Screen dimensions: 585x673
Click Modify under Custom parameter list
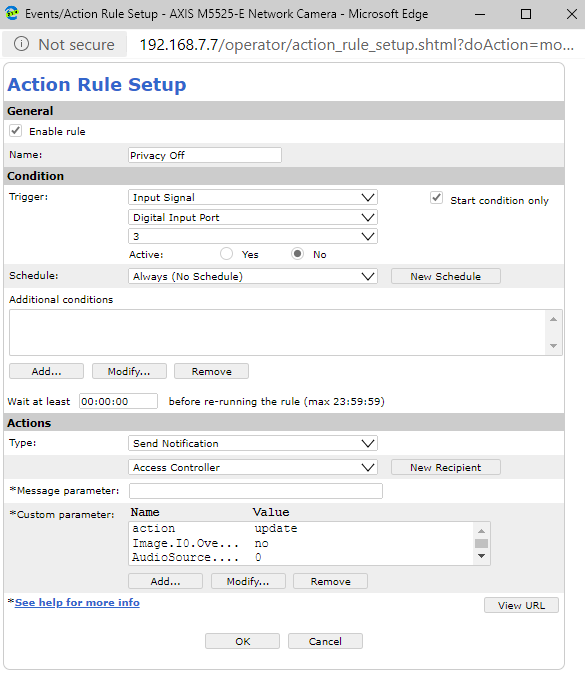(248, 581)
